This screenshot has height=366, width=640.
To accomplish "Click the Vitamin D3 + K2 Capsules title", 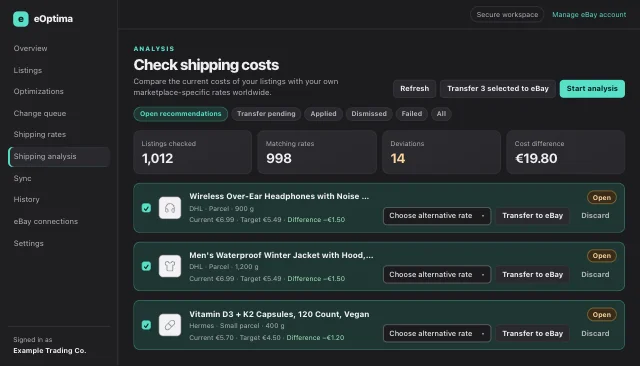I will (279, 314).
